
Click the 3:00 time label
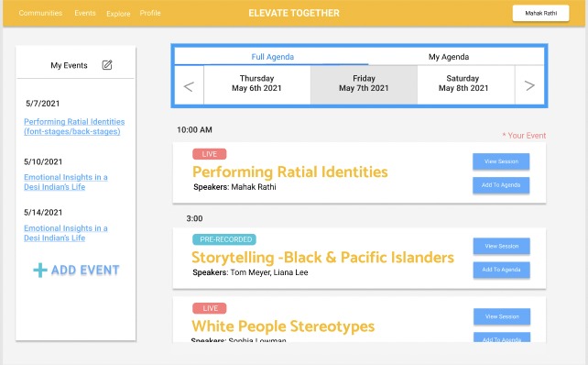coord(194,218)
